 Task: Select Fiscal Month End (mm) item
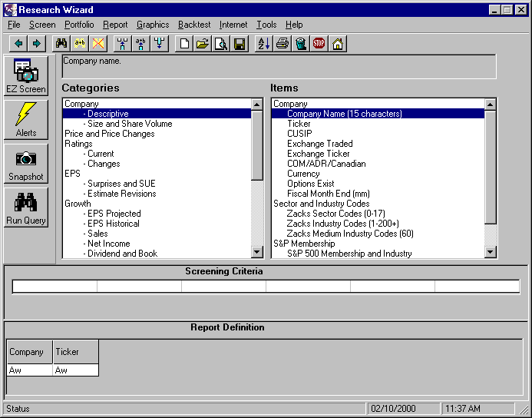coord(378,194)
